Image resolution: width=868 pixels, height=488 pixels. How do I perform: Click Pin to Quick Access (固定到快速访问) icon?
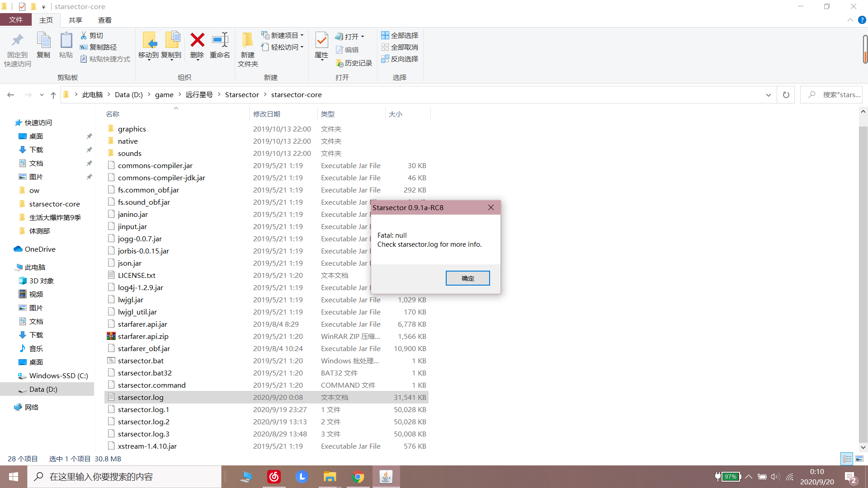[x=18, y=41]
